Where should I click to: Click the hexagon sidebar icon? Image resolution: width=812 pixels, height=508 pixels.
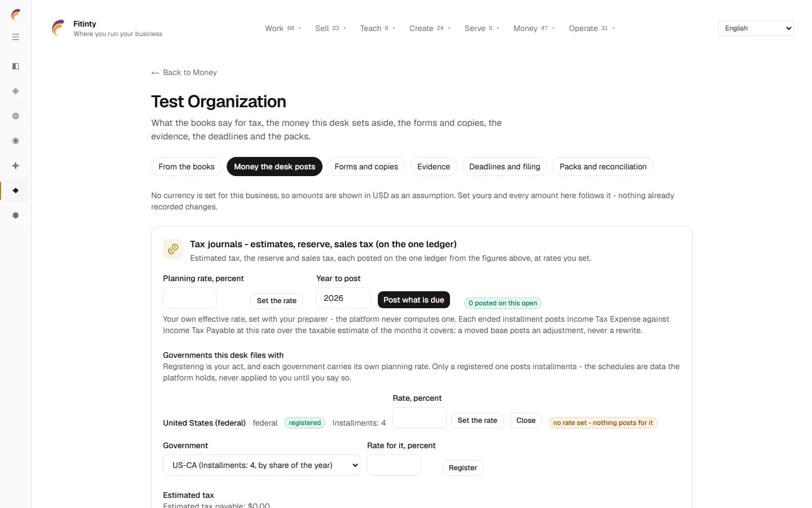[16, 216]
